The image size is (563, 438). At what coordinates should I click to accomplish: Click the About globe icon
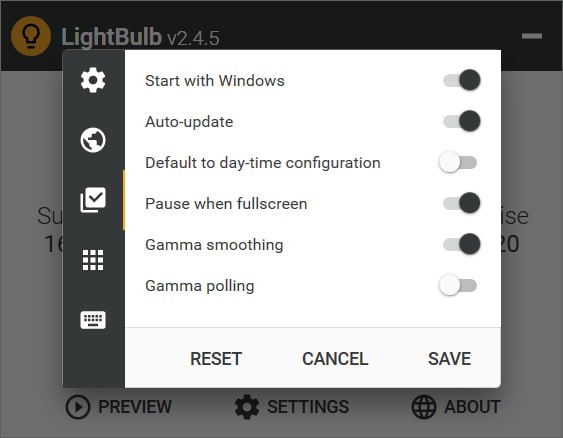coord(424,407)
